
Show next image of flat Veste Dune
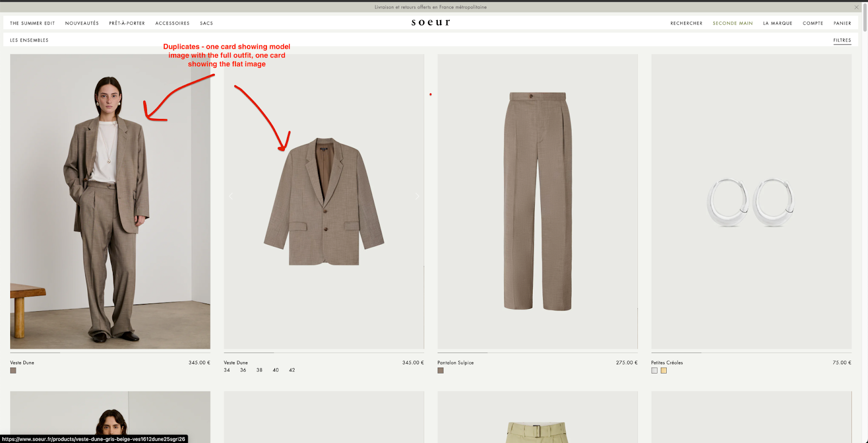click(x=417, y=196)
